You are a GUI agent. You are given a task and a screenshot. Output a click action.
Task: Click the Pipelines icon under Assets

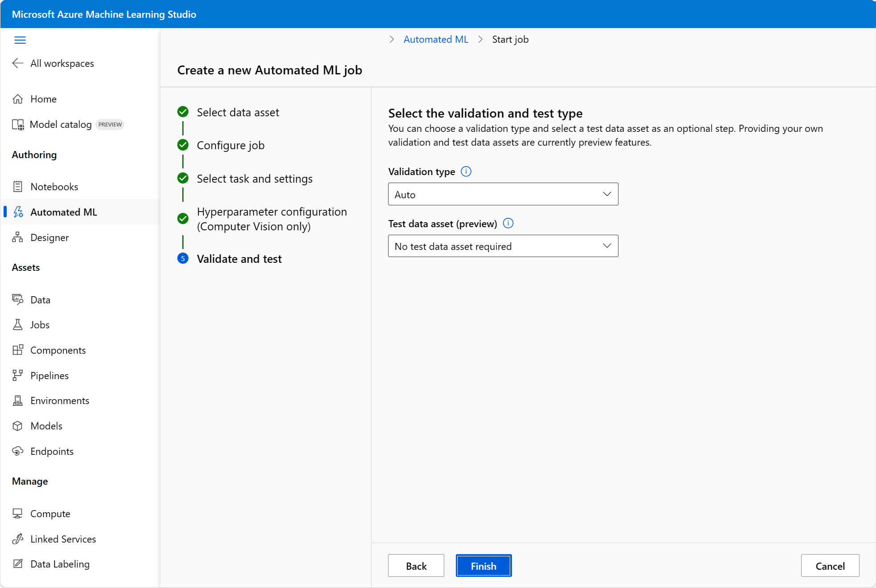click(18, 375)
